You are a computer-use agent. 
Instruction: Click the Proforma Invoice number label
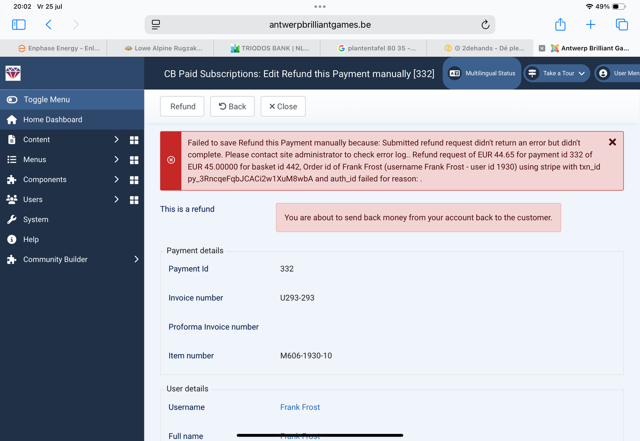[213, 327]
